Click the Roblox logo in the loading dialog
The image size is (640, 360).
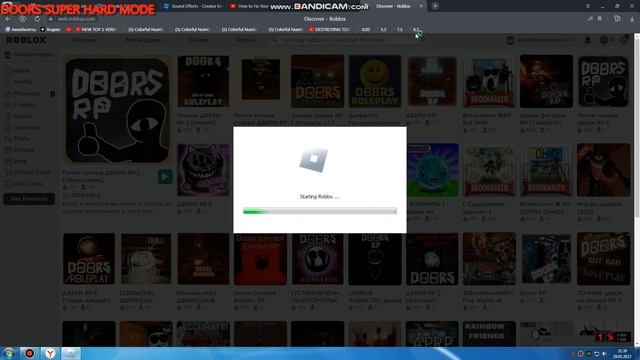pos(313,160)
